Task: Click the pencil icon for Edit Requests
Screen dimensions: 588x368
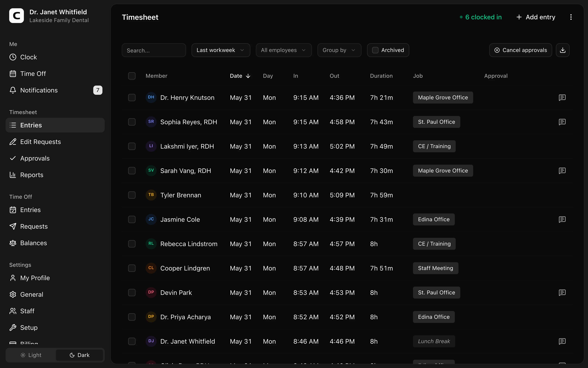Action: tap(13, 142)
